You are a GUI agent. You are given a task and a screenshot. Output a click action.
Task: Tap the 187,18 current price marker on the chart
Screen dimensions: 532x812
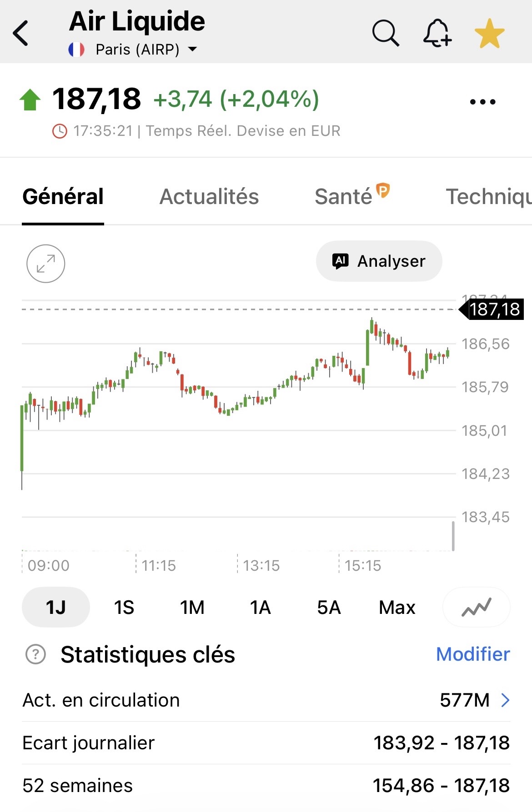click(x=494, y=309)
